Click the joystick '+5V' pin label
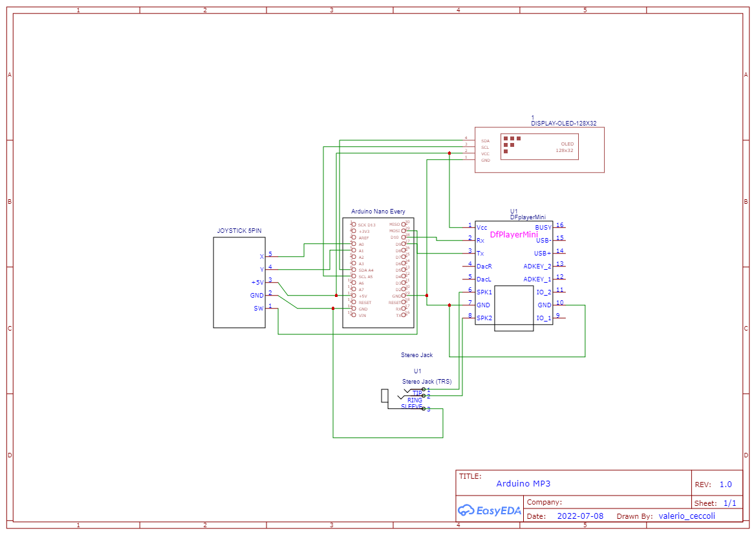The height and width of the screenshot is (535, 756). tap(257, 283)
